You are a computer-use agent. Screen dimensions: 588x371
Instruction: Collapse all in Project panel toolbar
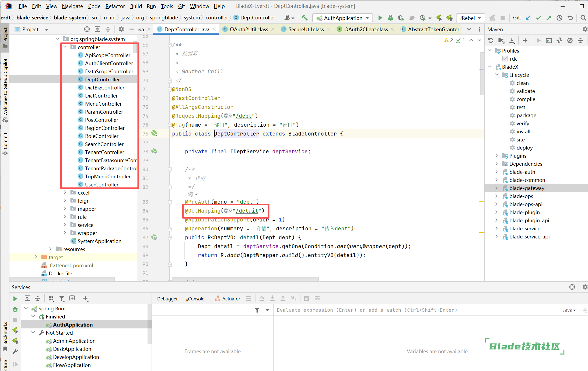point(108,29)
